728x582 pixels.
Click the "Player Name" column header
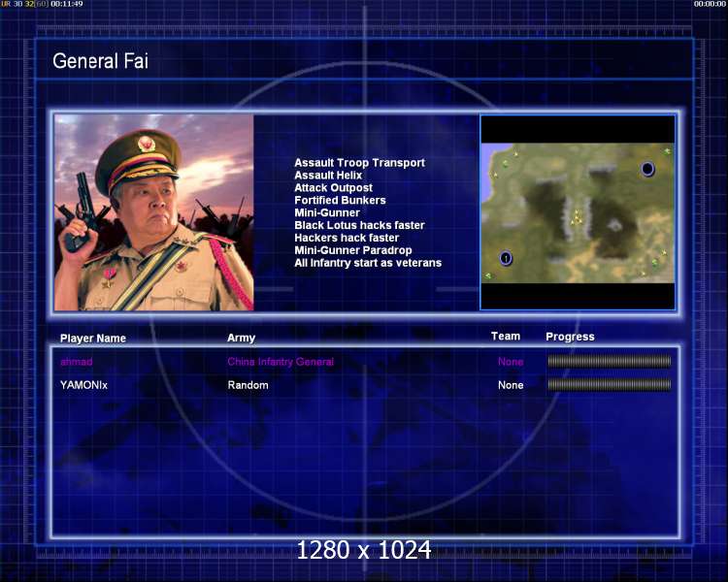click(93, 339)
